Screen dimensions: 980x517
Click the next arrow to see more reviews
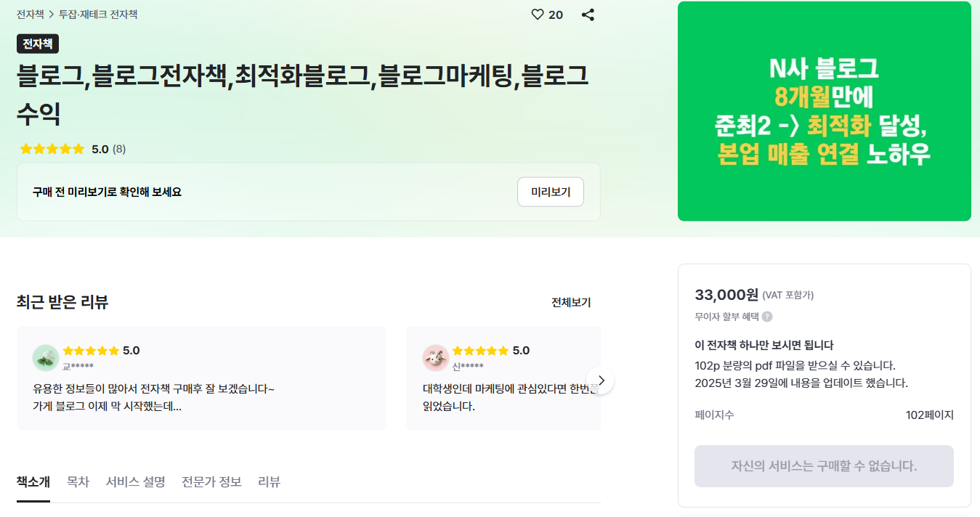pos(601,380)
